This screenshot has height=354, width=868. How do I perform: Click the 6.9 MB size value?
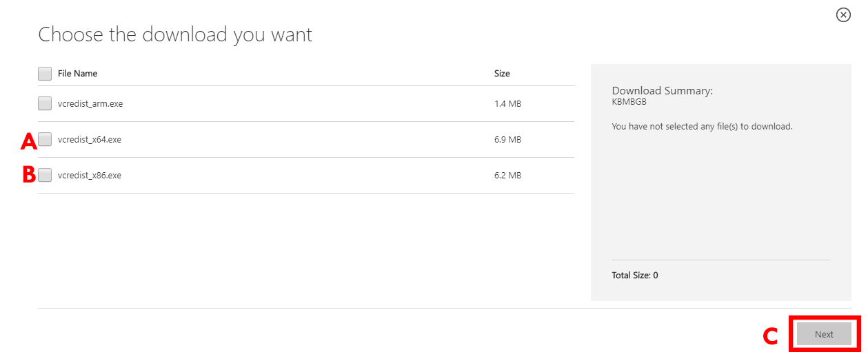(x=507, y=140)
